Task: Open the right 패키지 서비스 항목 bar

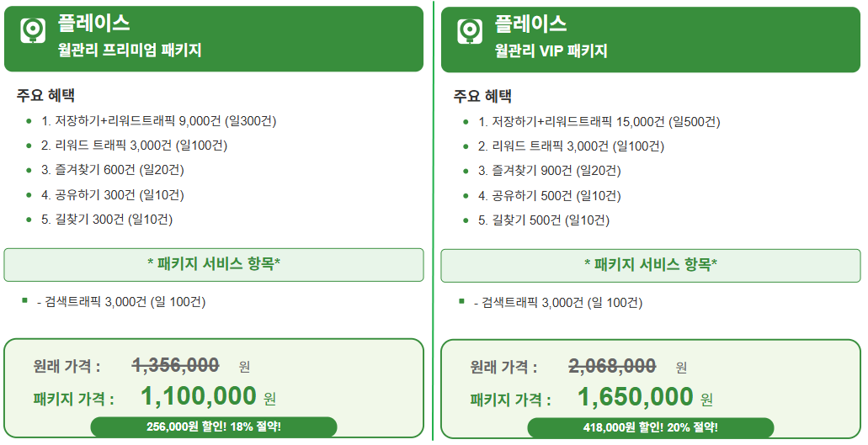Action: pos(651,265)
